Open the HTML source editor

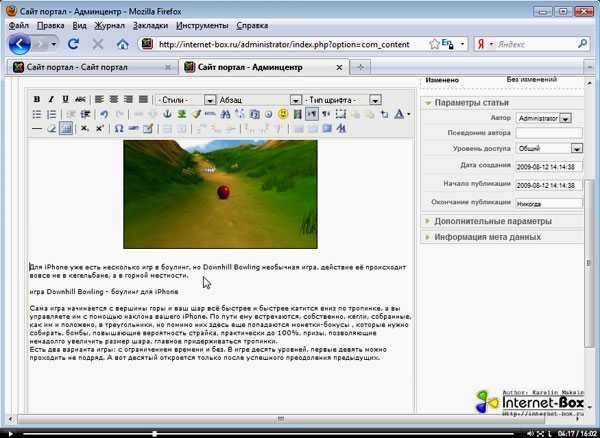[x=210, y=114]
